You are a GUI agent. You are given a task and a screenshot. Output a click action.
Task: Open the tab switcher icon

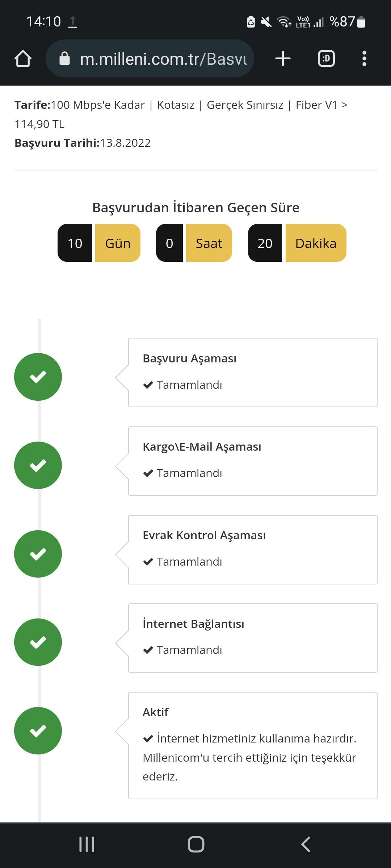tap(326, 59)
